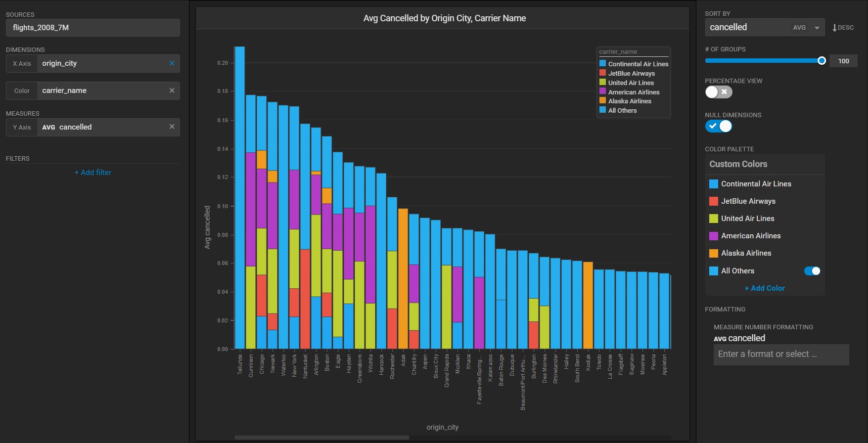Open the flights_2008_7M source selector
This screenshot has height=443, width=868.
(92, 28)
